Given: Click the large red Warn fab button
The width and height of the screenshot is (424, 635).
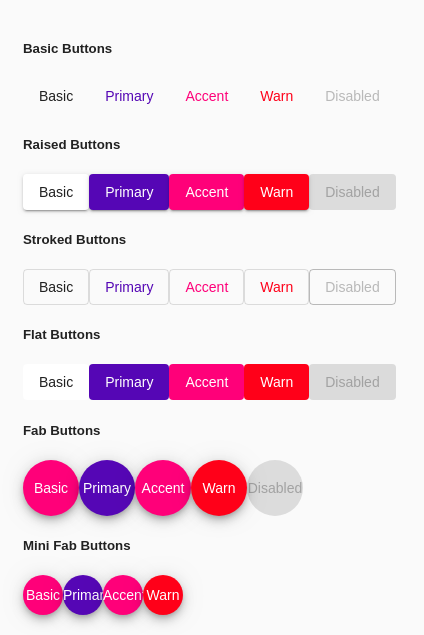Looking at the screenshot, I should [219, 488].
